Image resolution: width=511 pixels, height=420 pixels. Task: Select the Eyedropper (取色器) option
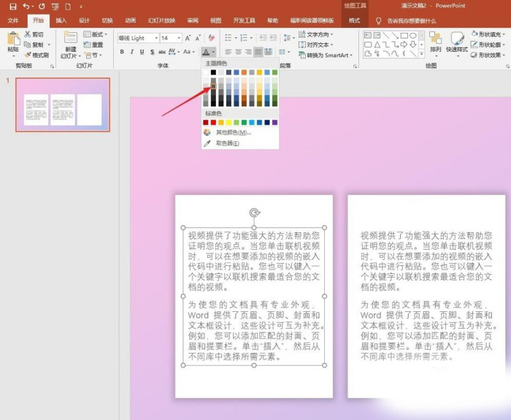[228, 144]
